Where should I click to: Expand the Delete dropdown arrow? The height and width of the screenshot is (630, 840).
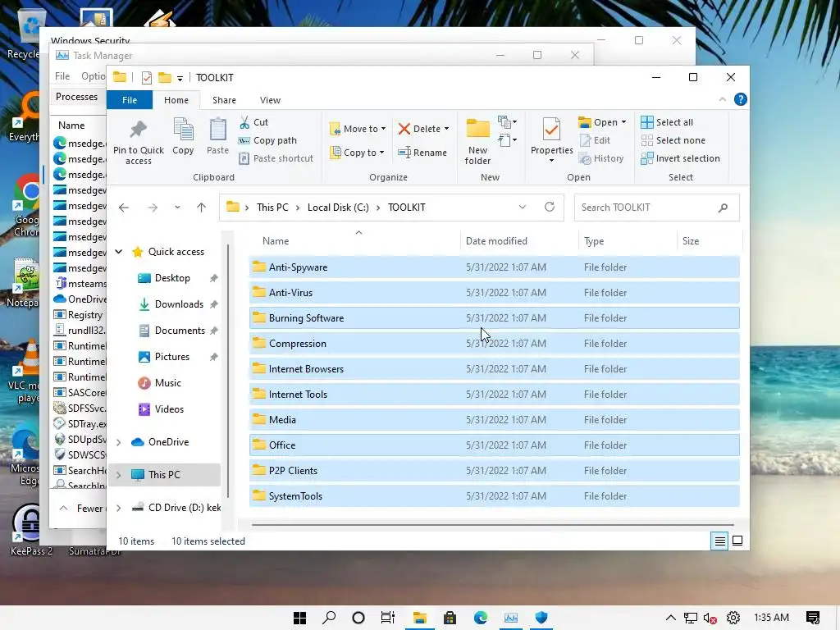pos(447,129)
